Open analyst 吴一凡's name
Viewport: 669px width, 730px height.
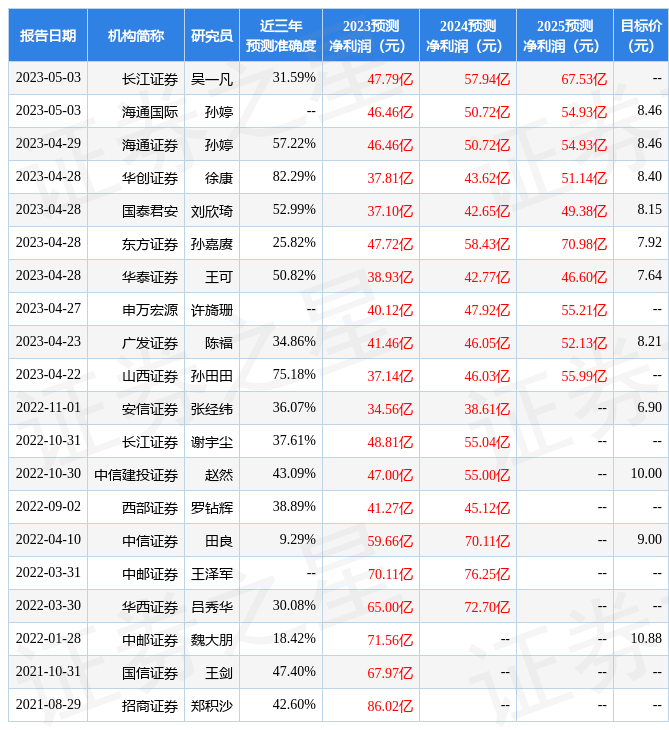[x=211, y=78]
